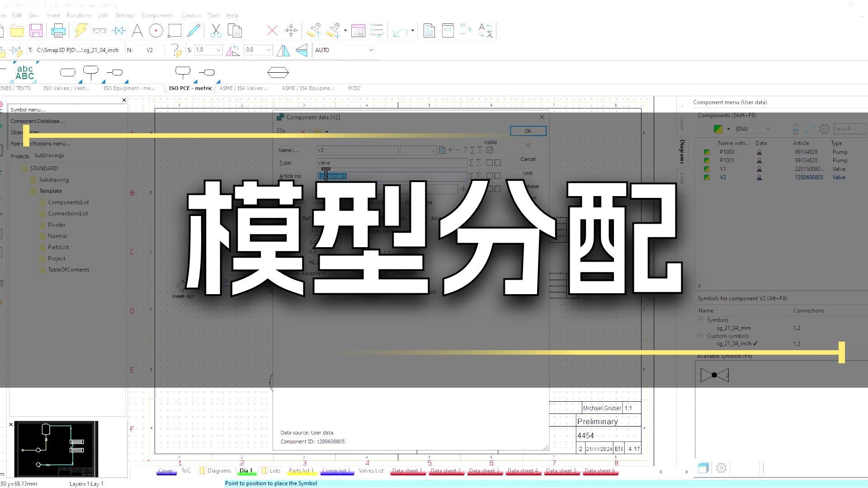
Task: Tick the first checkbox in the Article no row
Action: (490, 176)
